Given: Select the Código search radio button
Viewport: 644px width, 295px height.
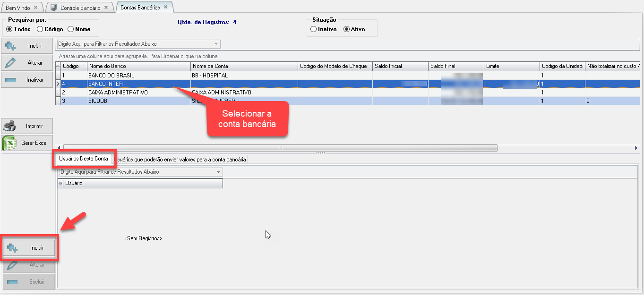Looking at the screenshot, I should click(40, 29).
